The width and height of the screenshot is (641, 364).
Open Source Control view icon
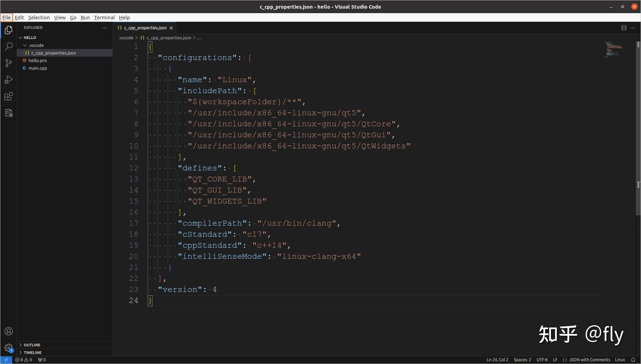pos(9,63)
